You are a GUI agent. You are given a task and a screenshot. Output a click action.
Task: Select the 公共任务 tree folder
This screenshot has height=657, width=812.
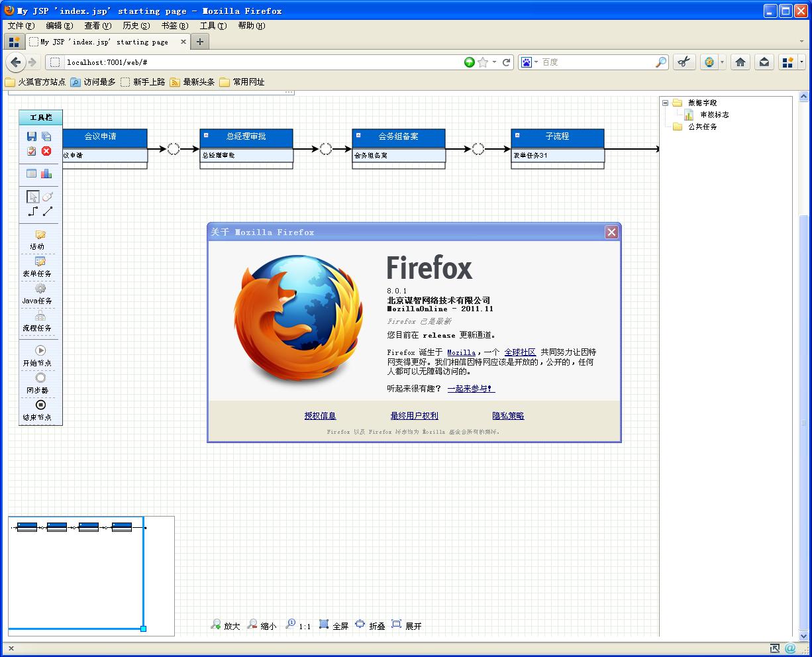click(x=702, y=126)
